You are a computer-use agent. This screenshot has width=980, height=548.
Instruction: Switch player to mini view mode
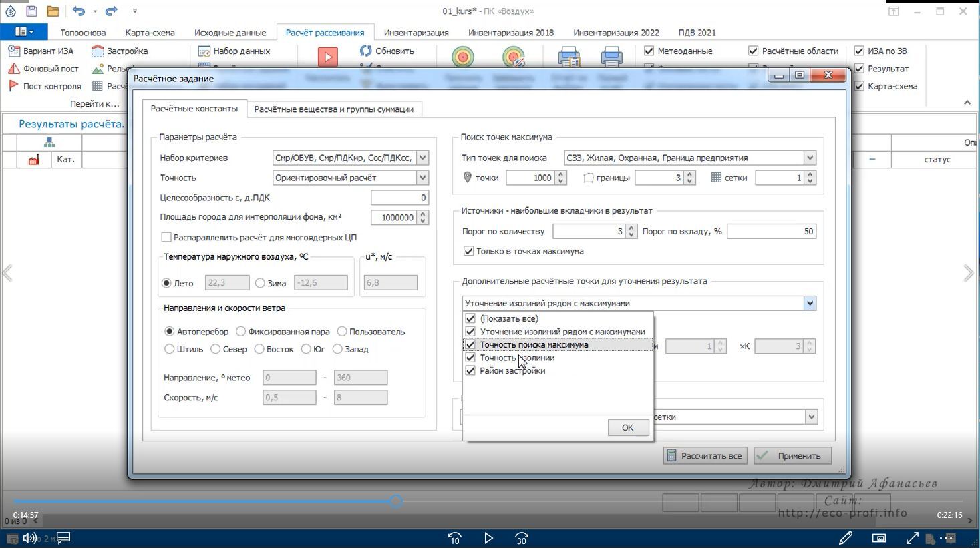[x=879, y=538]
